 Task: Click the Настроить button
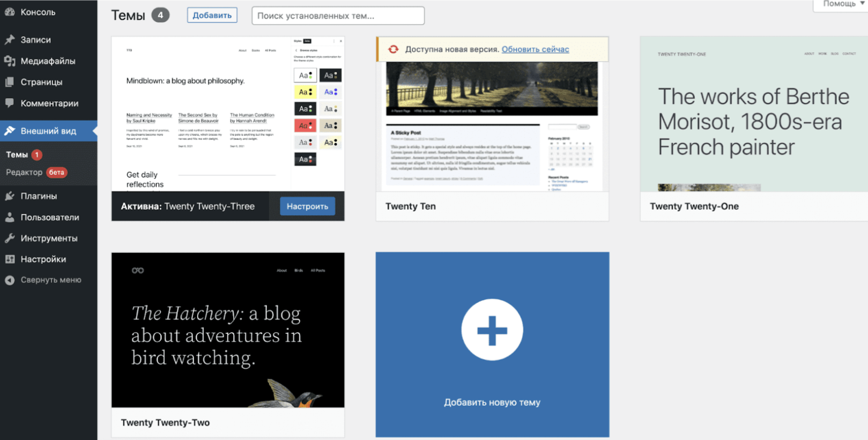307,206
